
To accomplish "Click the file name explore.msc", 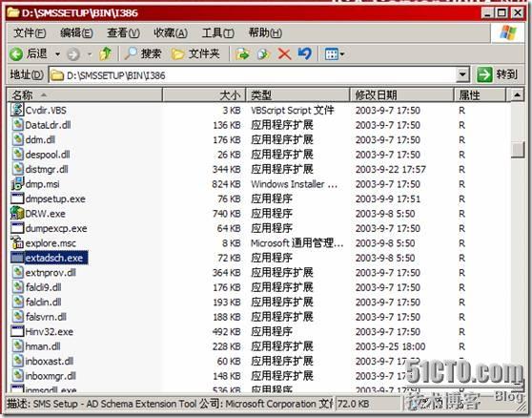I will tap(51, 243).
